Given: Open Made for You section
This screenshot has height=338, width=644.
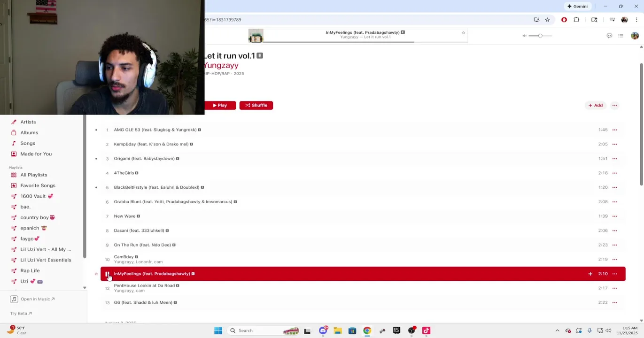Looking at the screenshot, I should click(36, 154).
